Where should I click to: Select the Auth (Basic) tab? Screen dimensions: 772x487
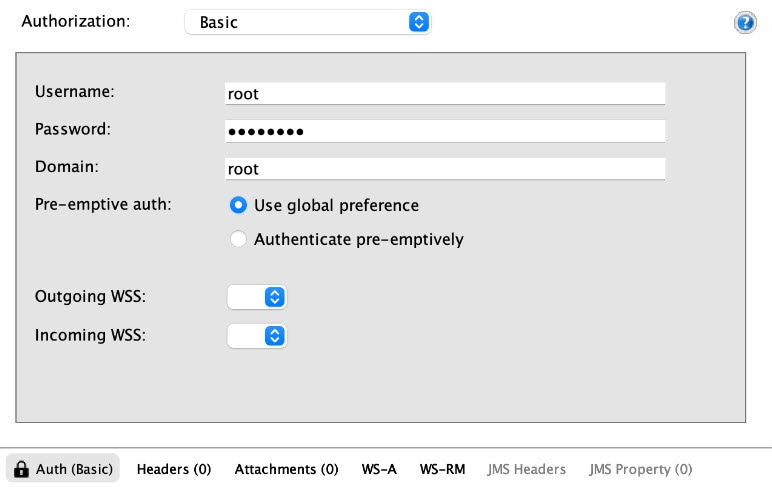click(x=63, y=468)
